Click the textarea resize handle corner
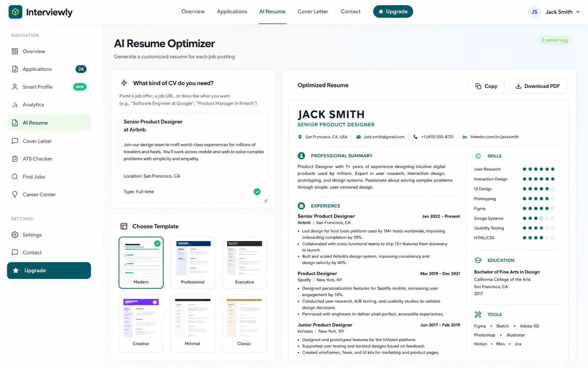588x368 pixels. [x=265, y=201]
